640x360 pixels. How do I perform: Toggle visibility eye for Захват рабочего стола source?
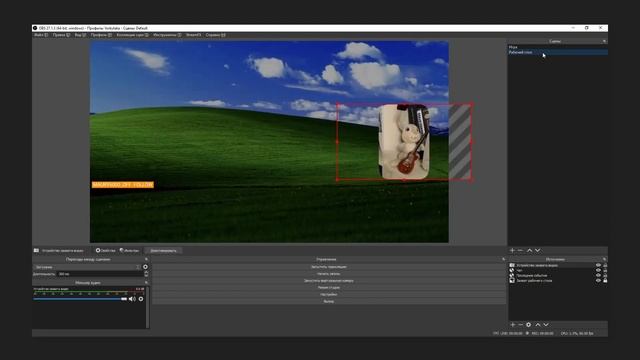598,281
